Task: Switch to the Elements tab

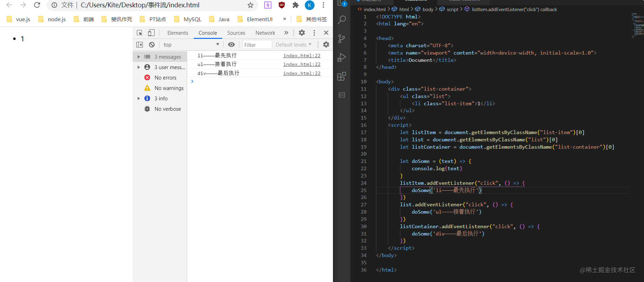Action: (177, 33)
